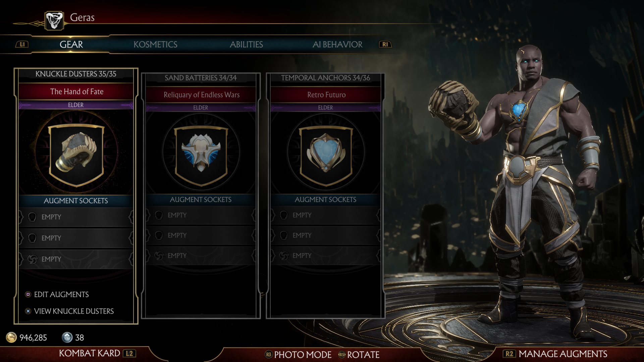Click the L1 shoulder button icon

pos(22,44)
